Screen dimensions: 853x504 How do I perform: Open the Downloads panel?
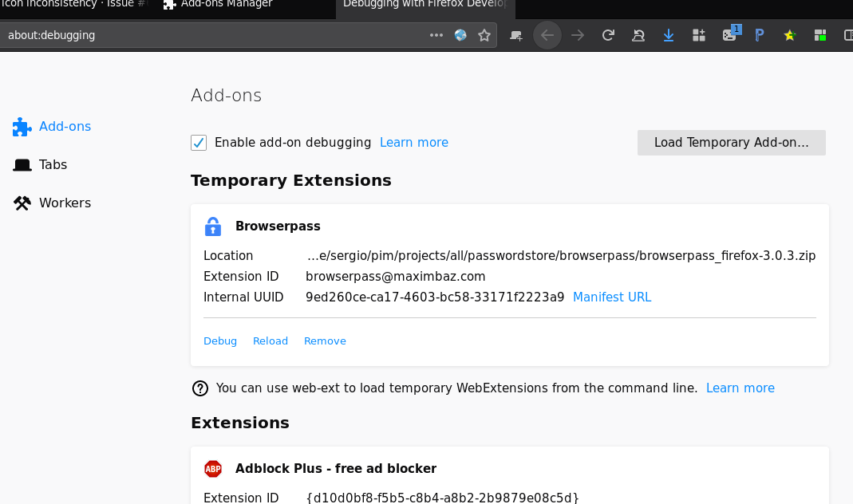[669, 35]
